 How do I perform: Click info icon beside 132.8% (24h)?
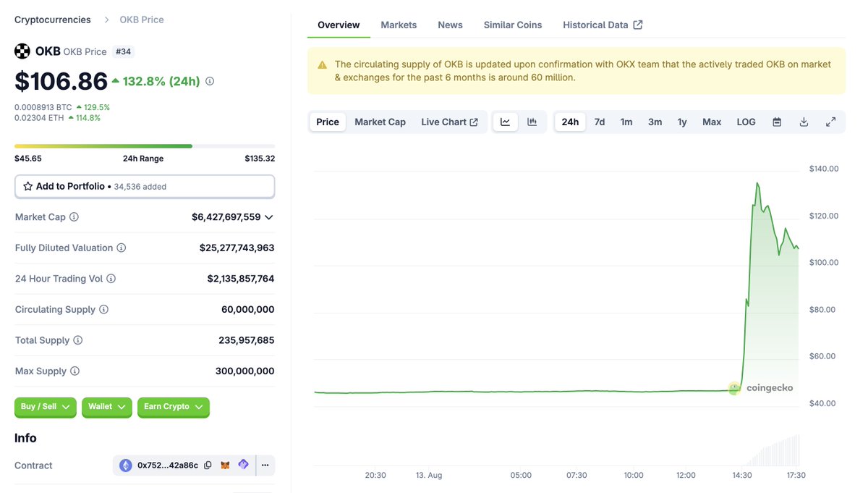pyautogui.click(x=210, y=82)
